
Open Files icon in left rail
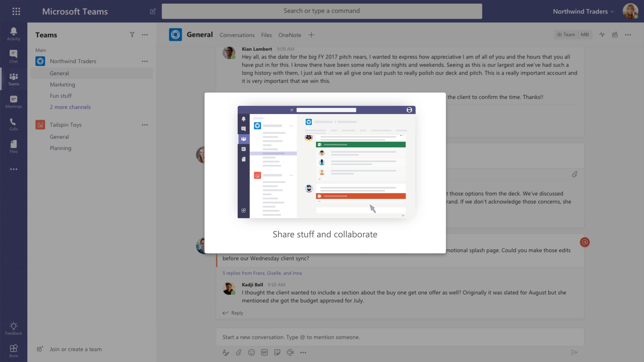13,146
